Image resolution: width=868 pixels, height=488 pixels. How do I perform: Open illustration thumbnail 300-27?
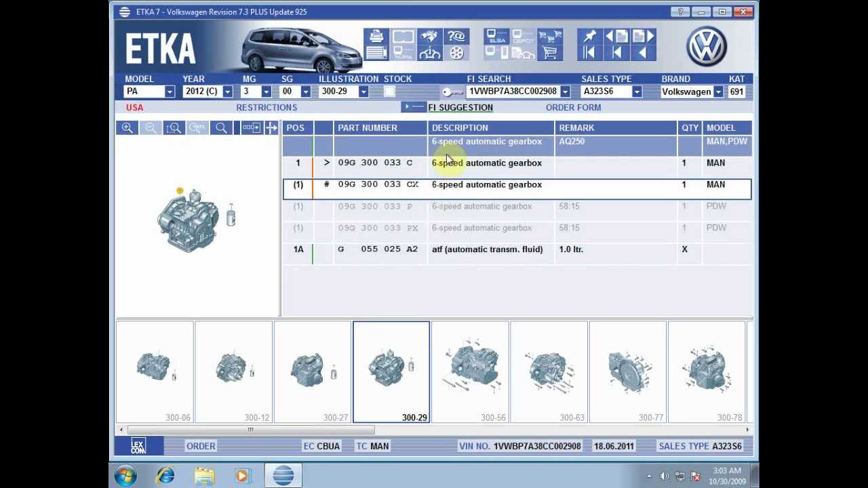click(312, 372)
